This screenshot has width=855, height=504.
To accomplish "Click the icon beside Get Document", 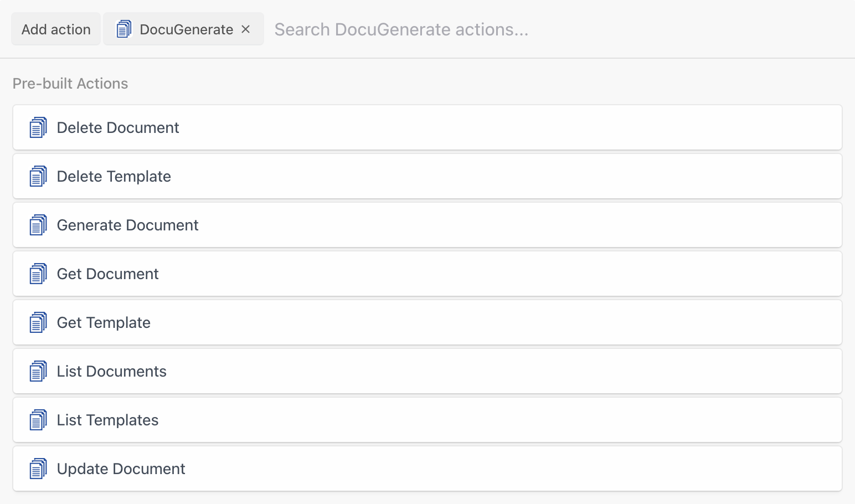I will [x=38, y=274].
